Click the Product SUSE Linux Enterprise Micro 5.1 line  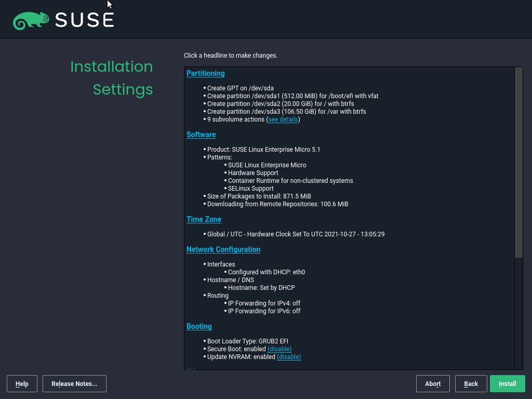pos(263,150)
